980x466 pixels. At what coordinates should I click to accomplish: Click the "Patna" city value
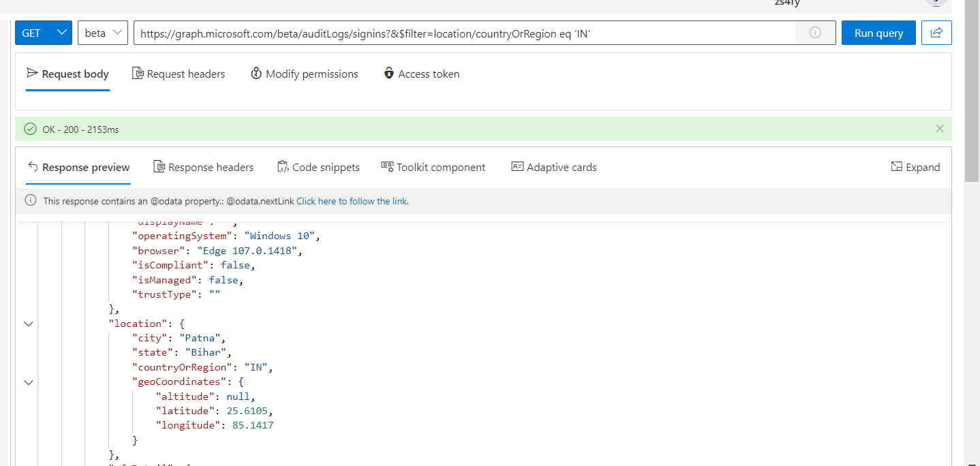(x=200, y=338)
